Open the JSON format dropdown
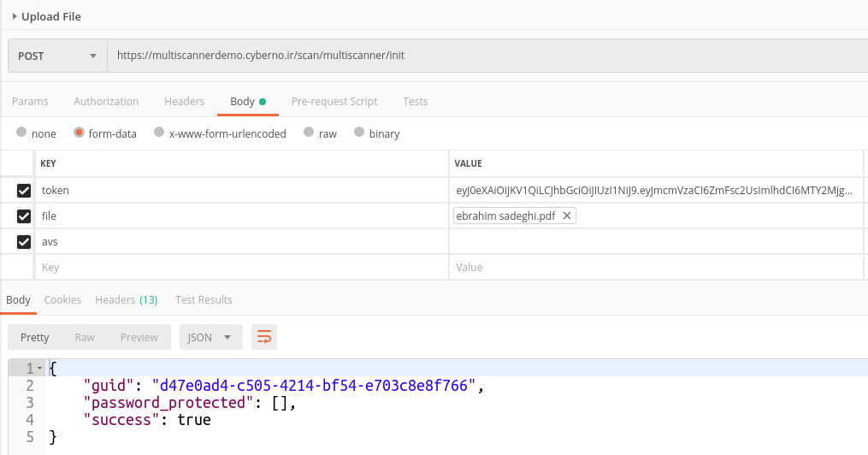 coord(210,337)
